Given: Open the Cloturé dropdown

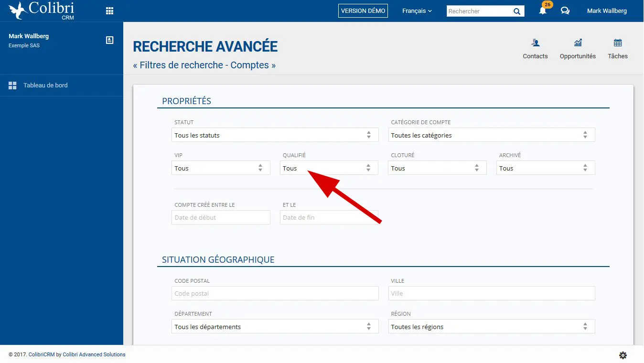Looking at the screenshot, I should click(437, 168).
